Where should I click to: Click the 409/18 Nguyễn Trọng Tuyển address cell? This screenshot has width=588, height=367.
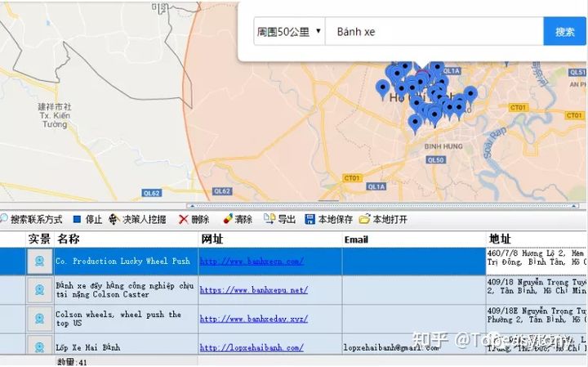(x=537, y=290)
